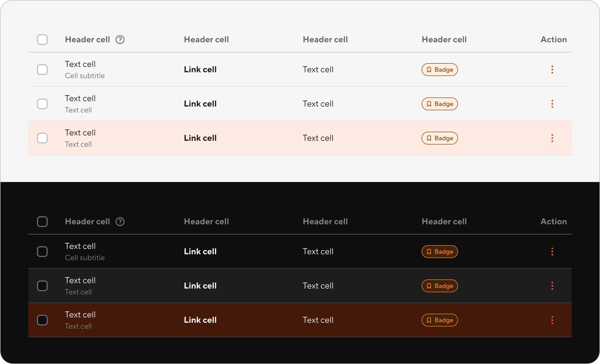Image resolution: width=600 pixels, height=364 pixels.
Task: Check the box in light table's middle row
Action: pyautogui.click(x=42, y=104)
